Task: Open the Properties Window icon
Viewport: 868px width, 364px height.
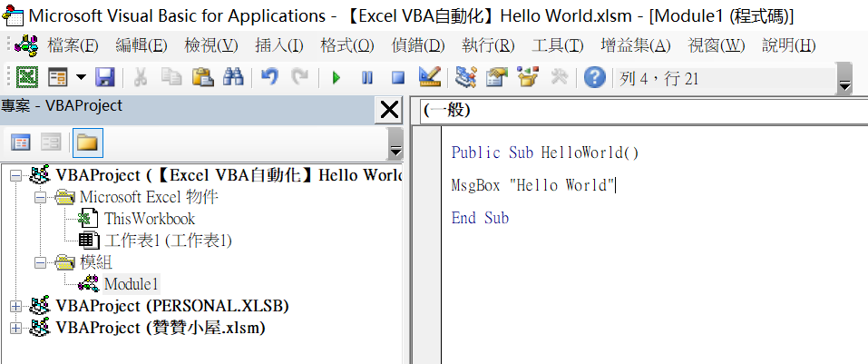Action: coord(496,77)
